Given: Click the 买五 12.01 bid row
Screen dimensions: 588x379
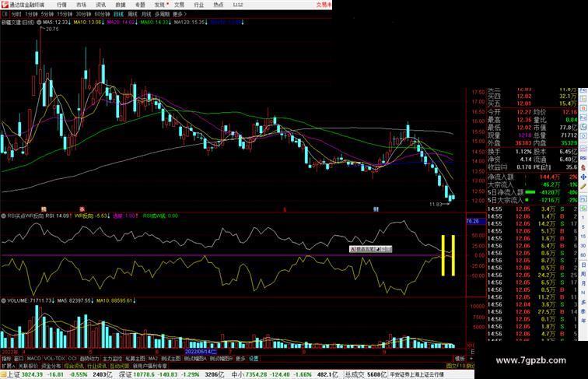Looking at the screenshot, I should [x=533, y=104].
